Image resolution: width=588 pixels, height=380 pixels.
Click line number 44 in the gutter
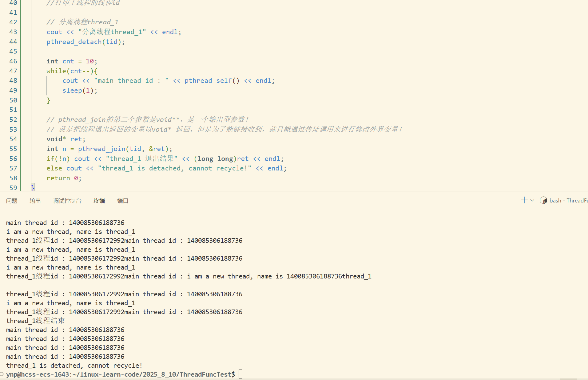point(13,42)
